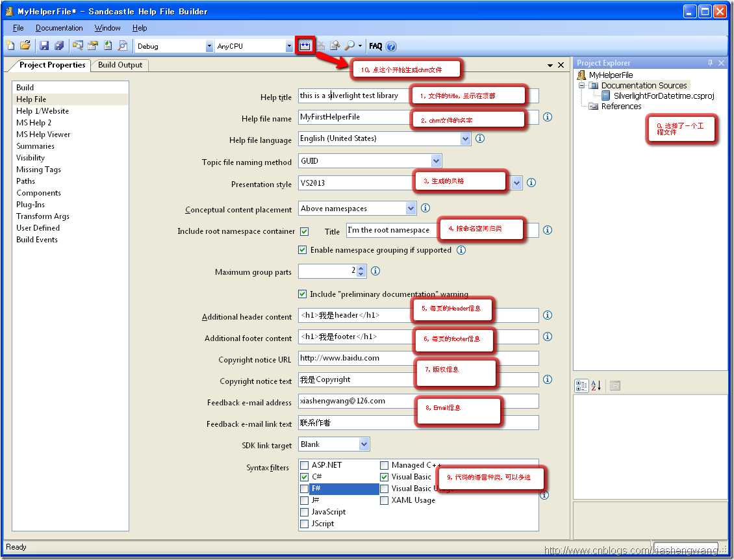Image resolution: width=734 pixels, height=560 pixels.
Task: Show info for Additional footer content
Action: click(547, 337)
